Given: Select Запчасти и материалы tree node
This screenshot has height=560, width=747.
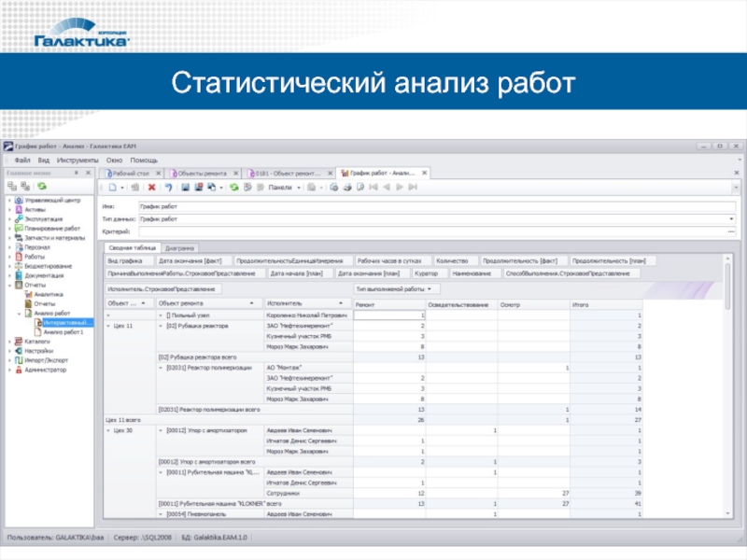Looking at the screenshot, I should [55, 238].
